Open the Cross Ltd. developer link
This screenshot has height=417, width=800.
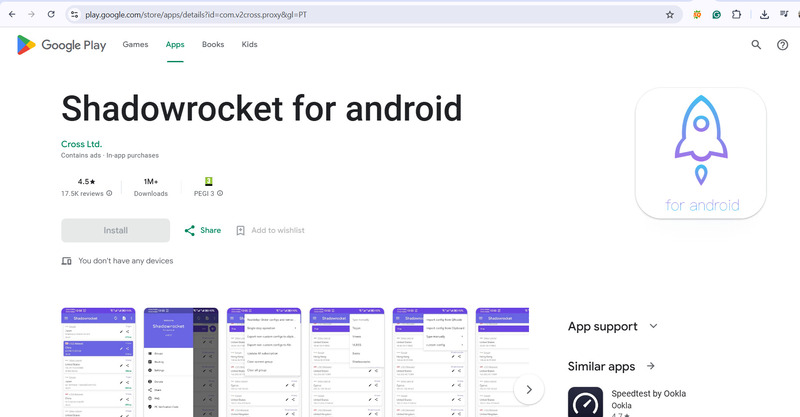tap(82, 144)
